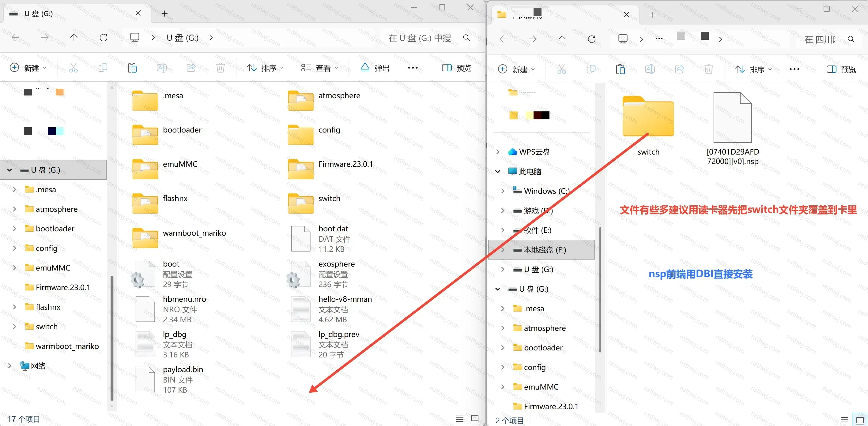Toggle the Preview (预览) pane in left window
The height and width of the screenshot is (426, 868).
click(456, 68)
